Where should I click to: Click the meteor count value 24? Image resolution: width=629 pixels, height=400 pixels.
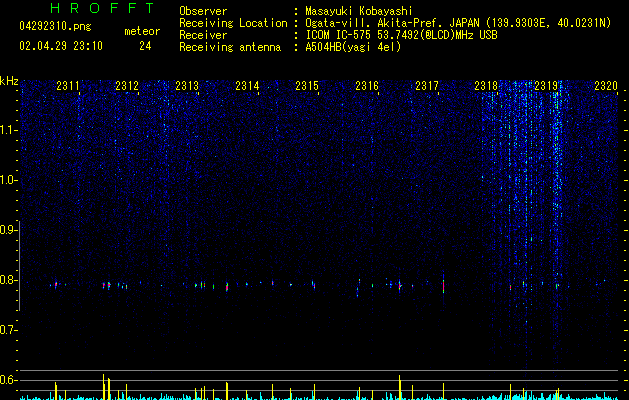[145, 46]
